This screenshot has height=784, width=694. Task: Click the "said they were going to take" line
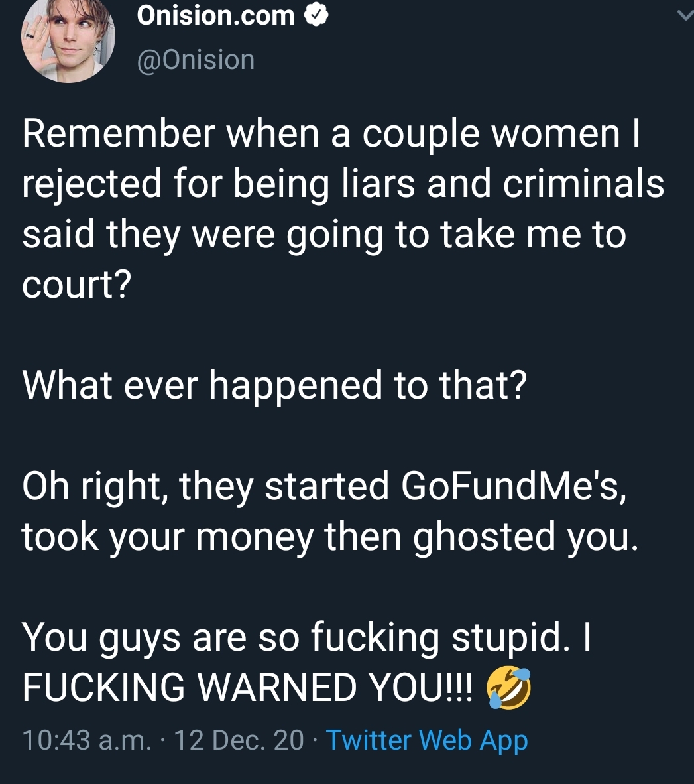click(268, 235)
